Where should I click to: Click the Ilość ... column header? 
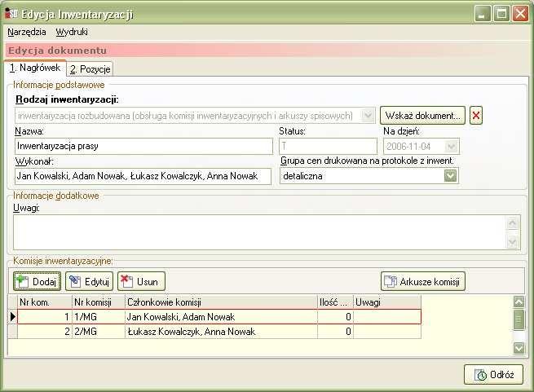click(335, 302)
